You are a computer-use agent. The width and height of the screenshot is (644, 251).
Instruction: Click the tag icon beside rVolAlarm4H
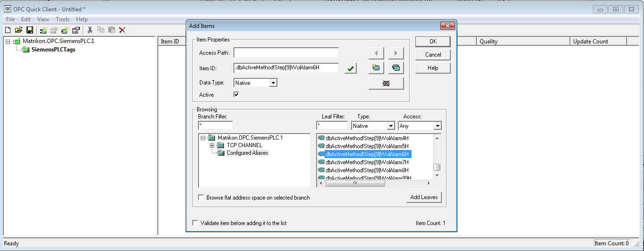tap(321, 138)
